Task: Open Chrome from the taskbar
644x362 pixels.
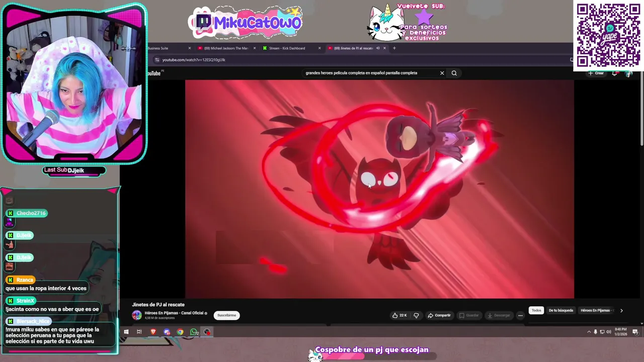Action: (x=180, y=332)
